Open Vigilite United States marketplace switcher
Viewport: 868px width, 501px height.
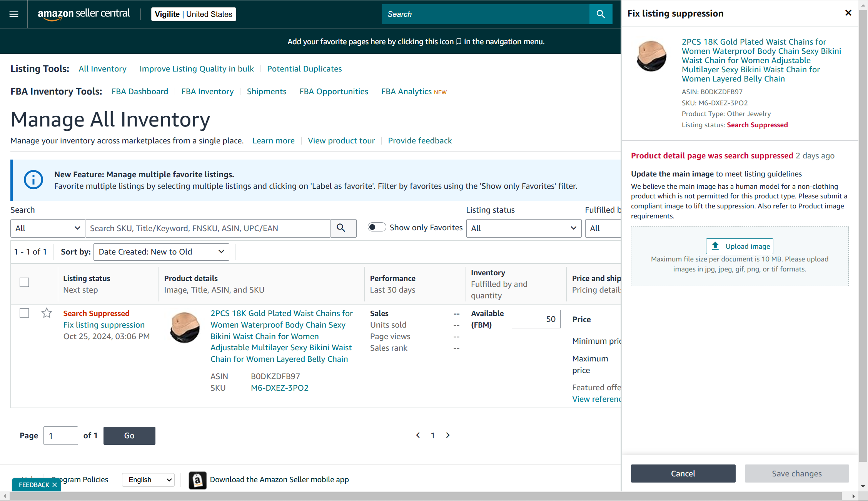pyautogui.click(x=194, y=14)
